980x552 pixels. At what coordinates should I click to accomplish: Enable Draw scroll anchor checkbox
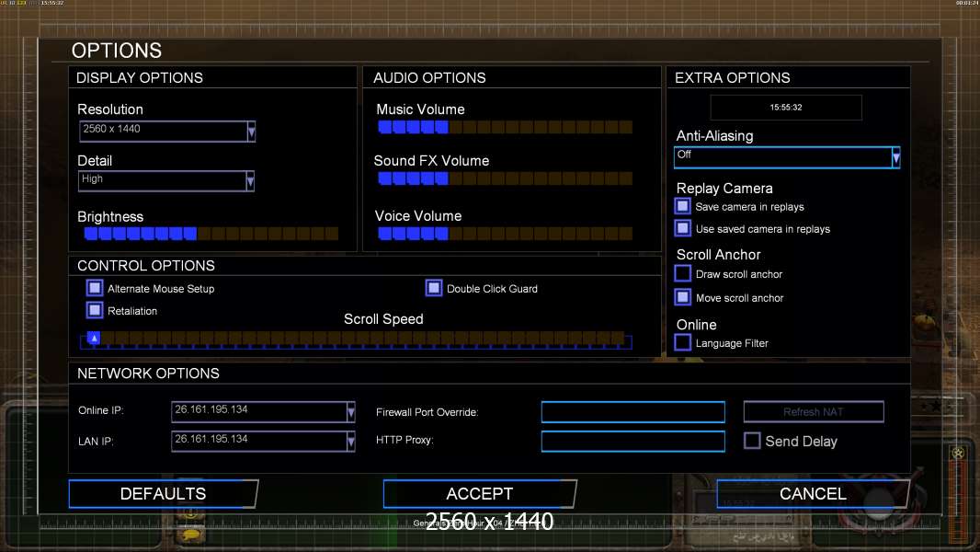pos(682,274)
